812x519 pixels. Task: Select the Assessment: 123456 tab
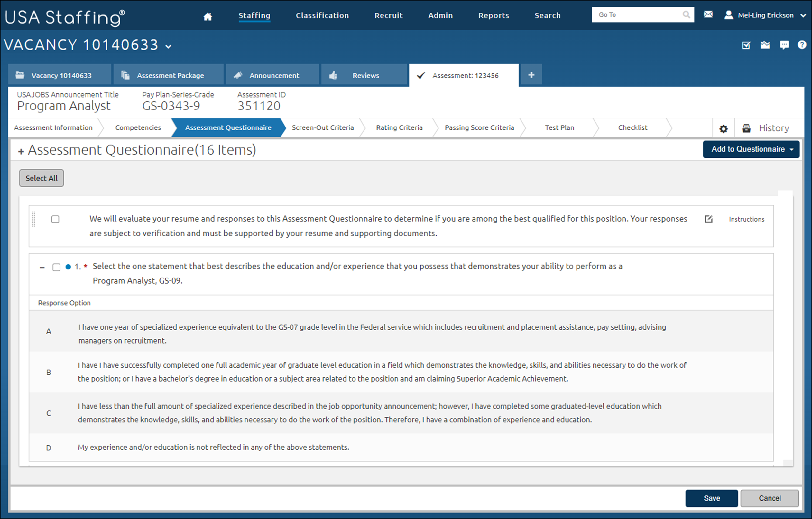(x=464, y=75)
